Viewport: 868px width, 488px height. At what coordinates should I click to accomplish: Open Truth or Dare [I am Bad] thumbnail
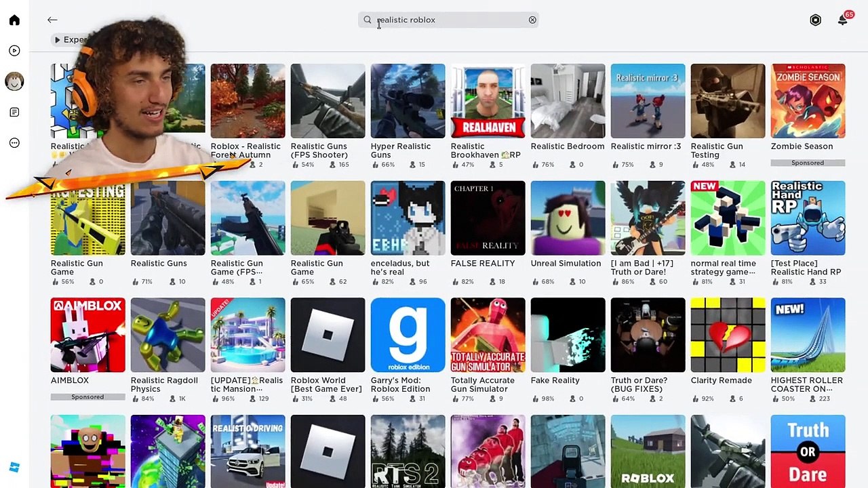point(648,218)
